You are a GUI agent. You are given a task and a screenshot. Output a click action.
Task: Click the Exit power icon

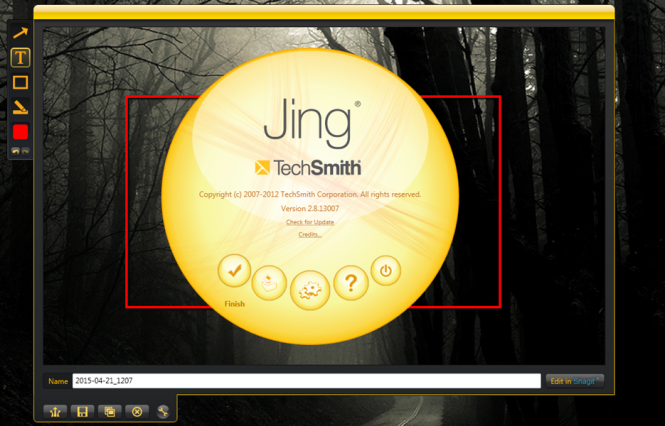point(386,271)
